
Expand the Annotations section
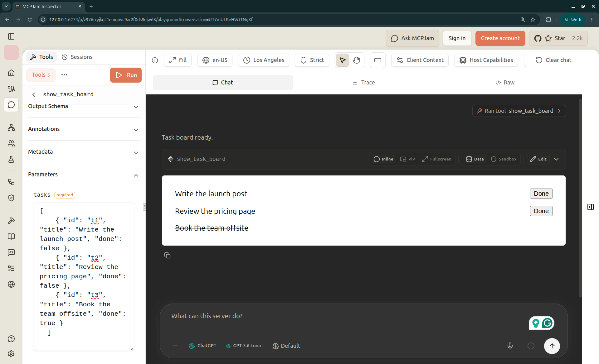coord(84,129)
